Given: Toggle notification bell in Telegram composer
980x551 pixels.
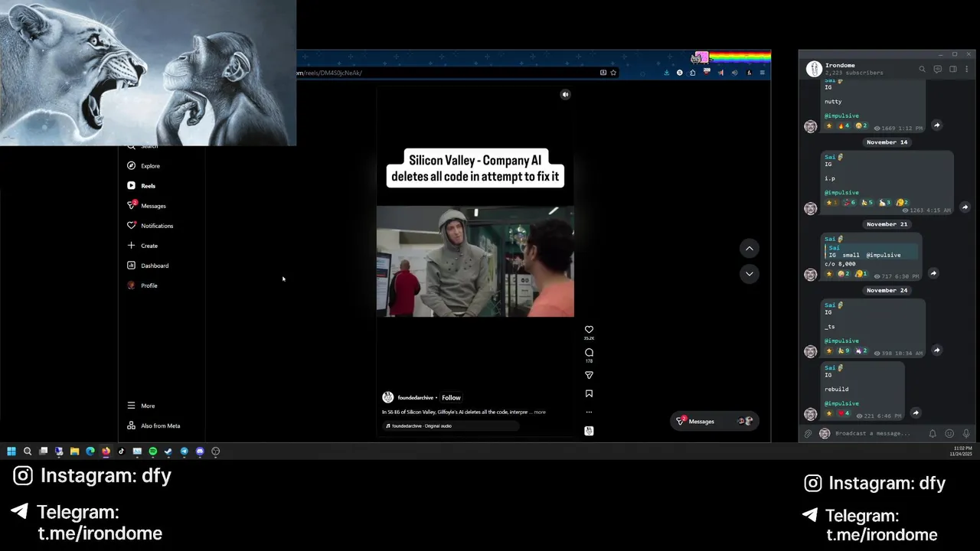Looking at the screenshot, I should coord(933,433).
